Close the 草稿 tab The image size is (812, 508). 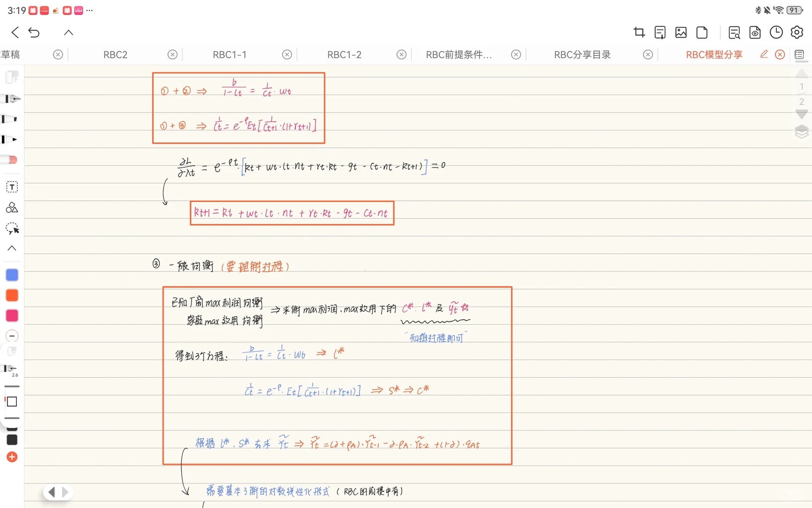58,55
